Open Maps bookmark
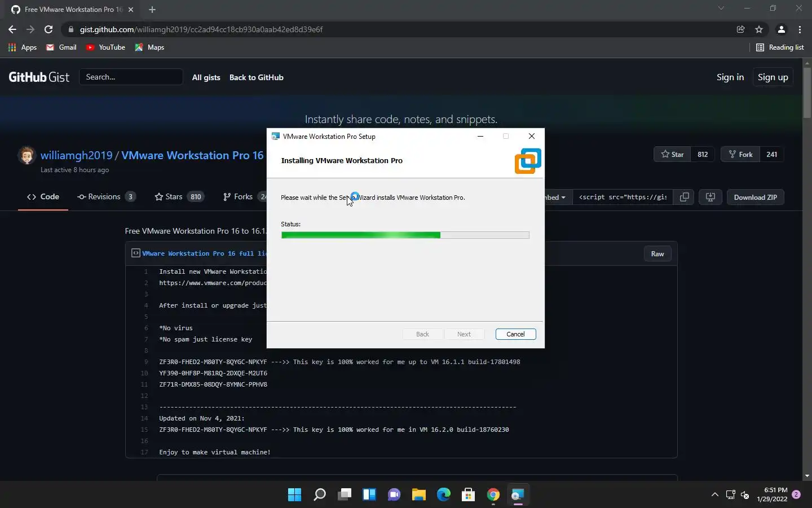Screen dimensions: 812x508 tap(149, 47)
